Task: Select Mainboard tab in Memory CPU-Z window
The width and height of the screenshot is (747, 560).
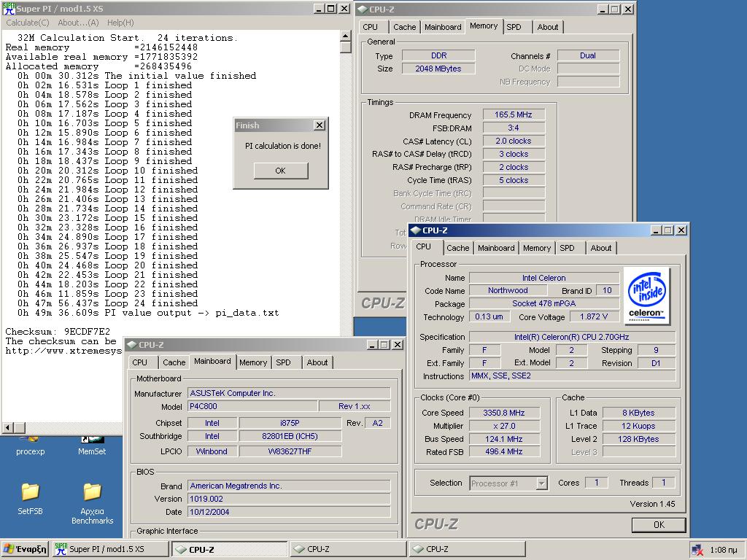Action: coord(443,27)
